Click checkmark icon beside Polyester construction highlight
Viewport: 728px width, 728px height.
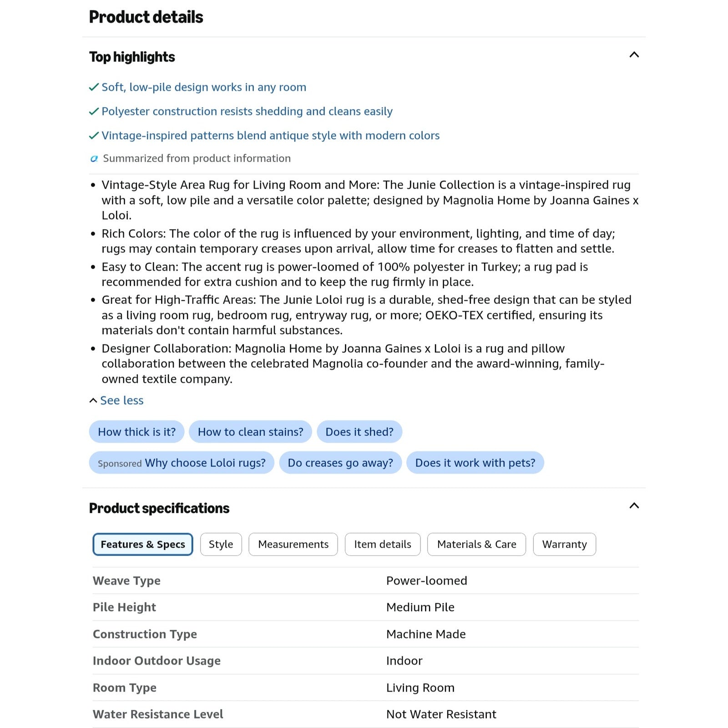click(94, 111)
